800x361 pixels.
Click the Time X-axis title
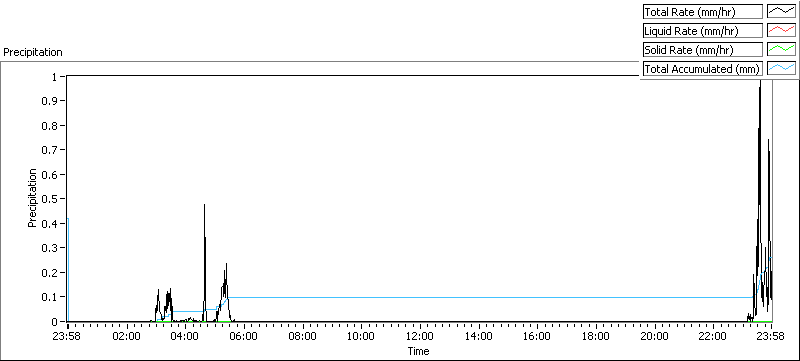[x=418, y=351]
